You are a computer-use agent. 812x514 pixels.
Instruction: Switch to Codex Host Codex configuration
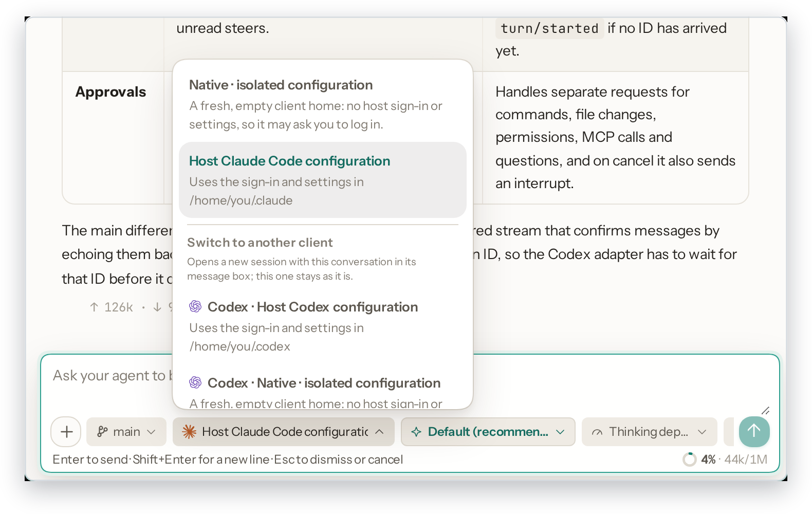coord(323,326)
